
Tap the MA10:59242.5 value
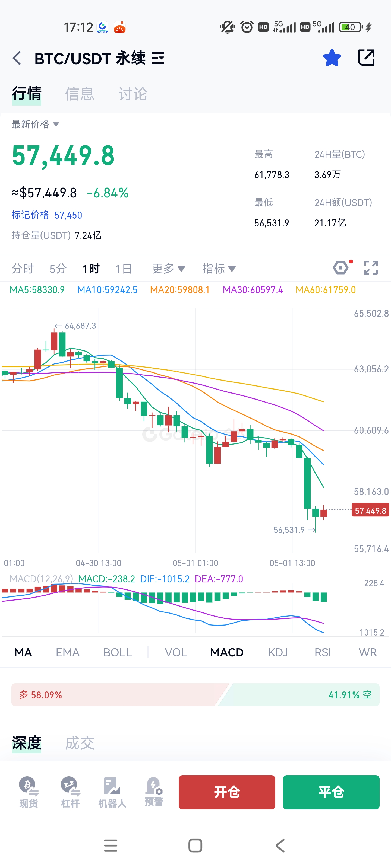pyautogui.click(x=107, y=290)
